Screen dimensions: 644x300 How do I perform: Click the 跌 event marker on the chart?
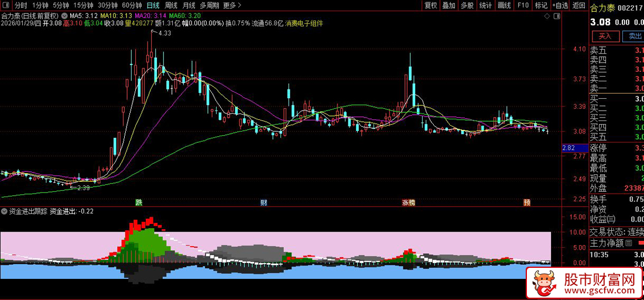[139, 202]
